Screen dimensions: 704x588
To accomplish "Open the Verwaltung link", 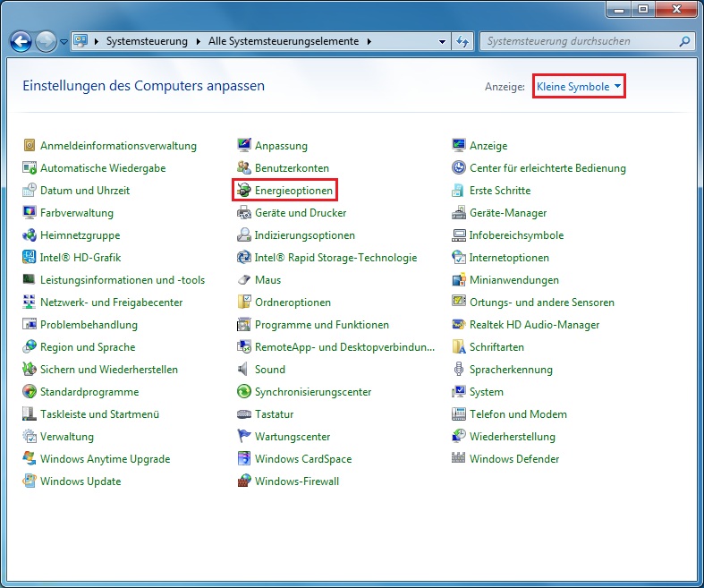I will point(66,437).
